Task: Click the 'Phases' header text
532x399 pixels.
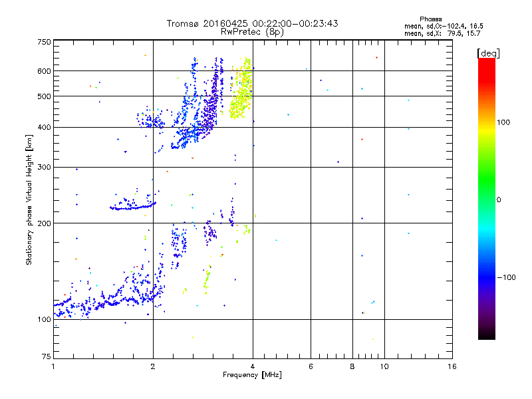Action: pos(430,19)
